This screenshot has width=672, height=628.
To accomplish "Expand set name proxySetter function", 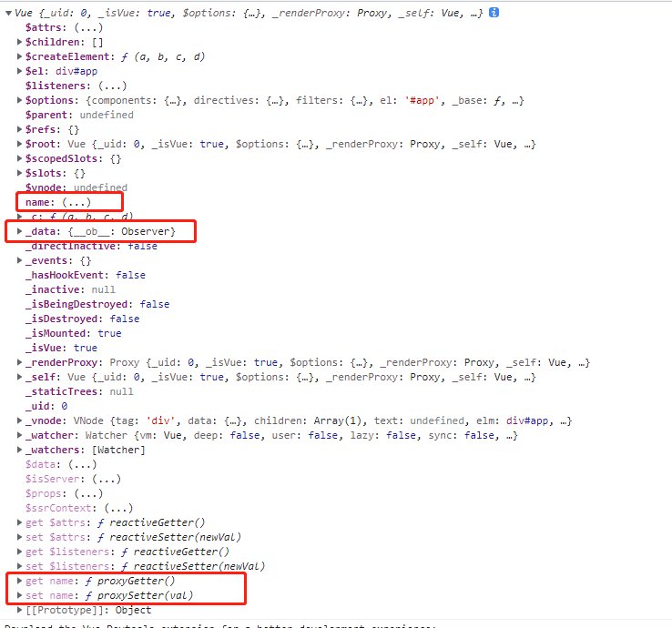I will tap(20, 595).
